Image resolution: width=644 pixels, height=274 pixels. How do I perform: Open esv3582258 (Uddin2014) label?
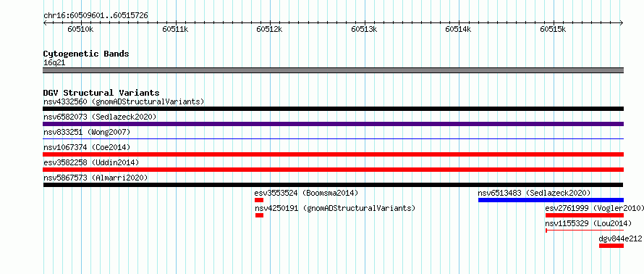91,162
